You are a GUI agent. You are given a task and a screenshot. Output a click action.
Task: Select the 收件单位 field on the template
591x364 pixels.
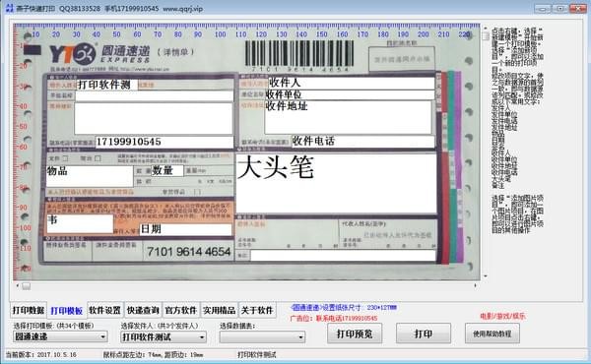(350, 94)
